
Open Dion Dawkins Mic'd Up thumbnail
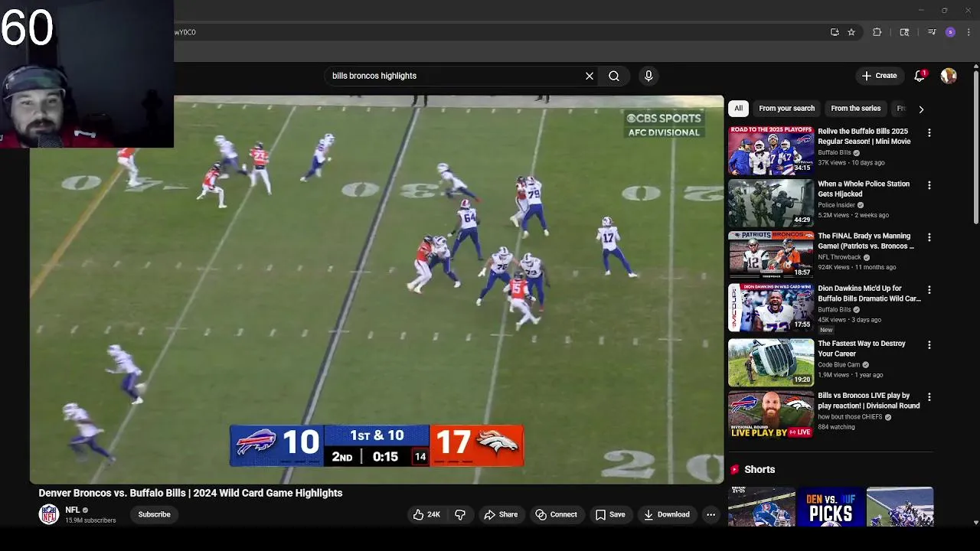[771, 308]
